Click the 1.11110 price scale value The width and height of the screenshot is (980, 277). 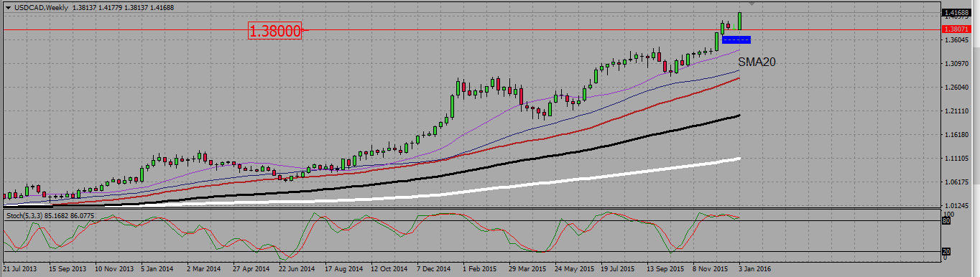pyautogui.click(x=958, y=158)
